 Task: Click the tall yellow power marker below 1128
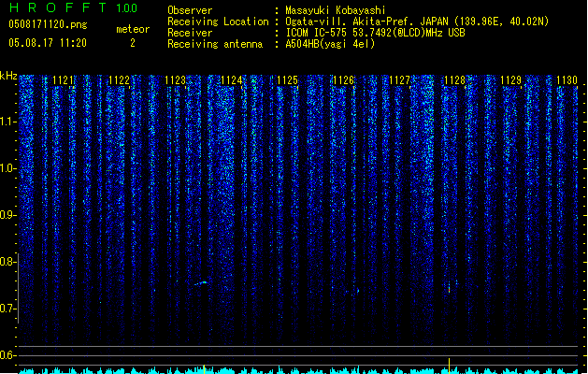click(449, 366)
